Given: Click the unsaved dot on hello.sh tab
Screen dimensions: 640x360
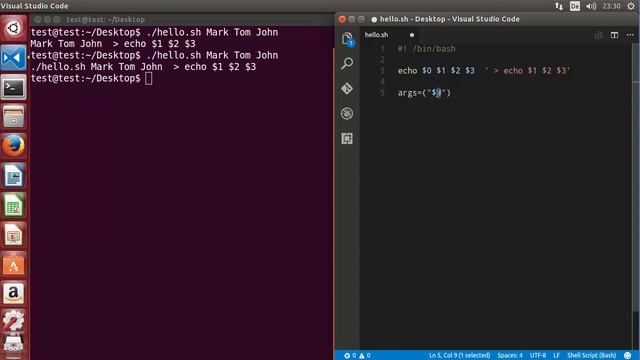Looking at the screenshot, I should pyautogui.click(x=412, y=35).
